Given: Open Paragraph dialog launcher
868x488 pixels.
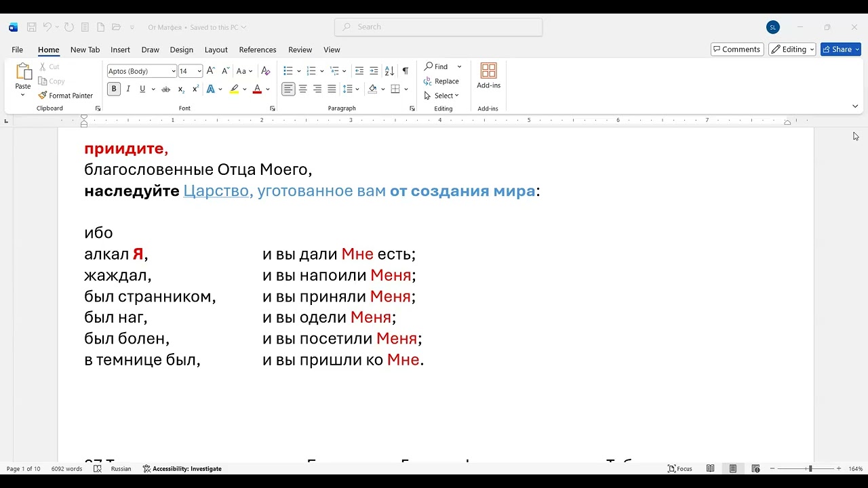Looking at the screenshot, I should pos(412,108).
